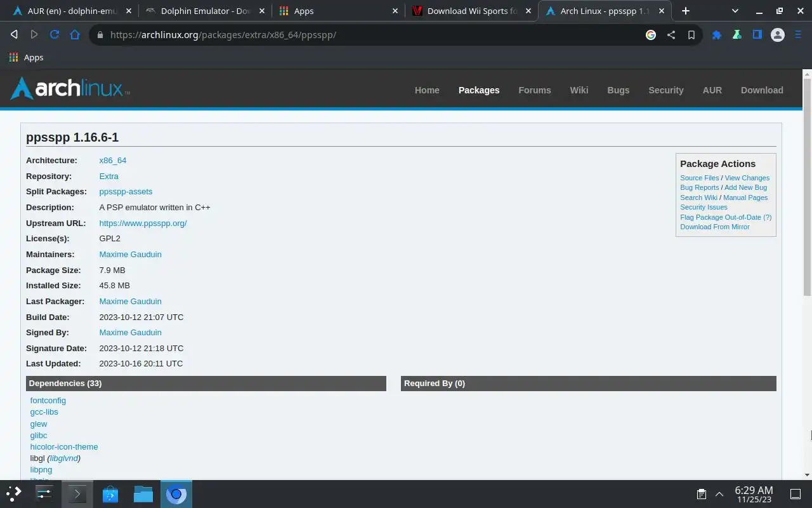812x508 pixels.
Task: Close the Apps tab
Action: tap(395, 11)
